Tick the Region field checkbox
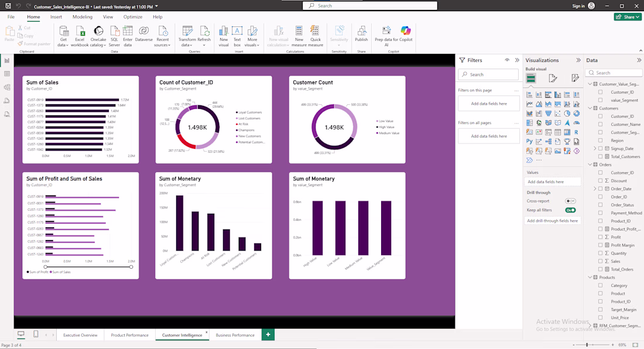This screenshot has height=349, width=644. pyautogui.click(x=601, y=141)
